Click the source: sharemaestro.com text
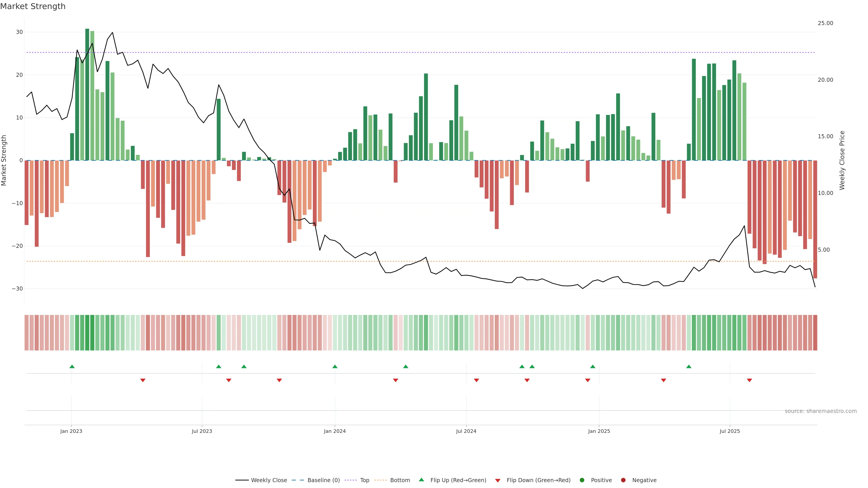 (x=821, y=411)
